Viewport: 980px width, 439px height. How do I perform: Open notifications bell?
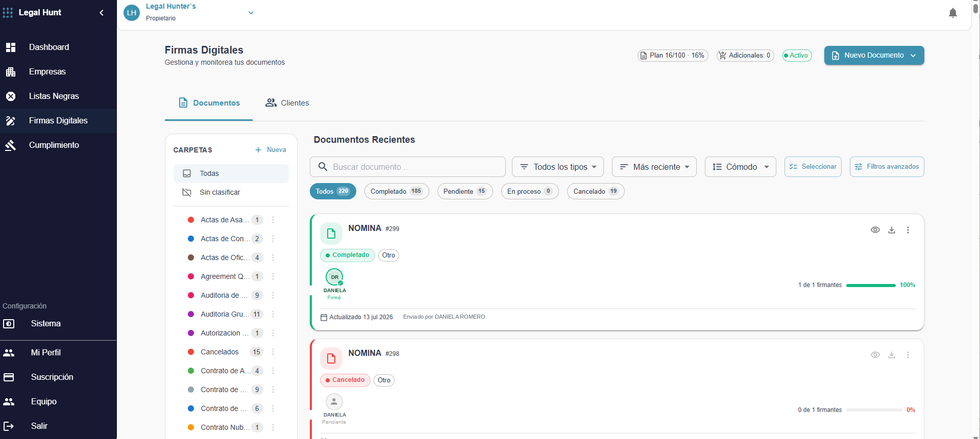pos(952,13)
